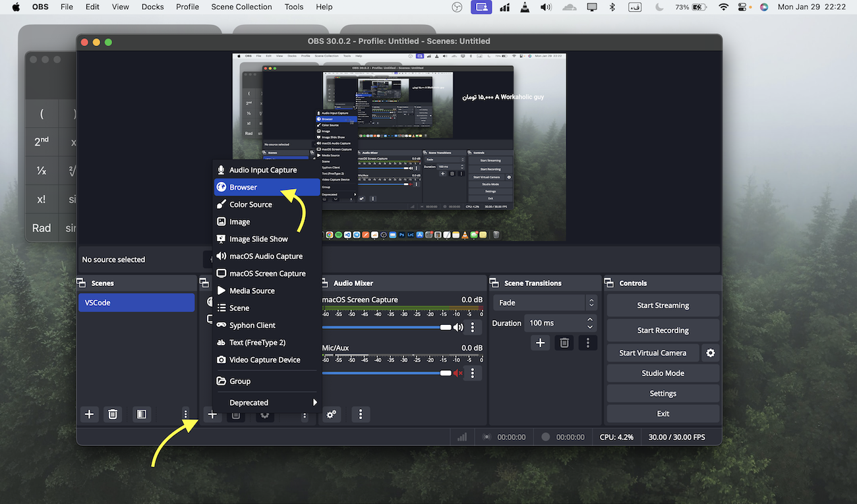Click the Duration 100 ms input field
This screenshot has height=504, width=857.
click(554, 323)
